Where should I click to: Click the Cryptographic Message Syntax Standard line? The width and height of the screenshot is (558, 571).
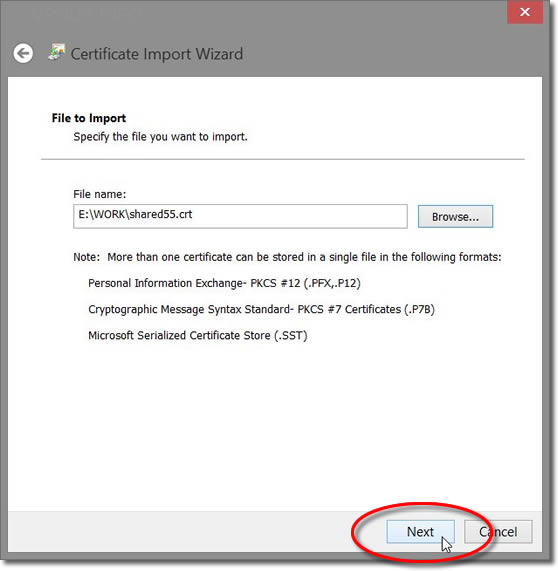pos(261,310)
